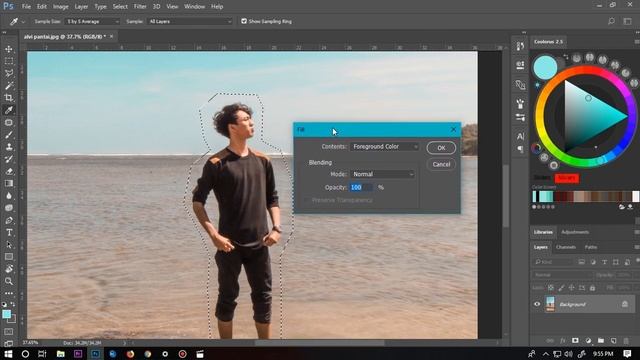Click Cancel in the Fill dialog
The width and height of the screenshot is (640, 360).
pyautogui.click(x=441, y=164)
